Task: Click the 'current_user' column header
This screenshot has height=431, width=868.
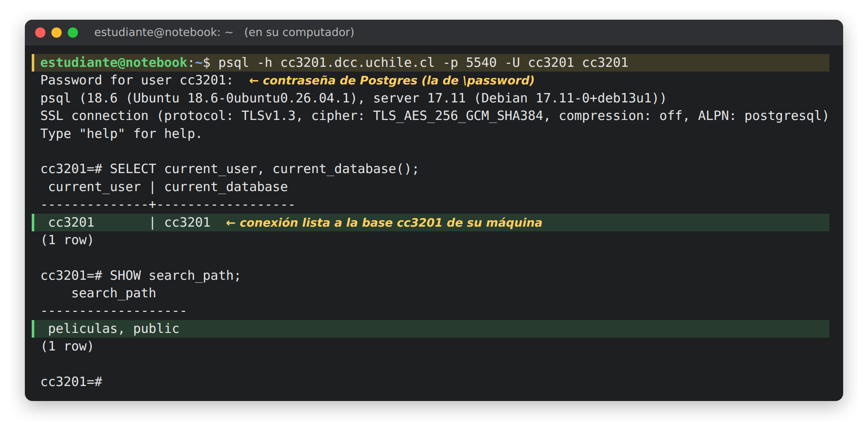Action: pyautogui.click(x=95, y=187)
